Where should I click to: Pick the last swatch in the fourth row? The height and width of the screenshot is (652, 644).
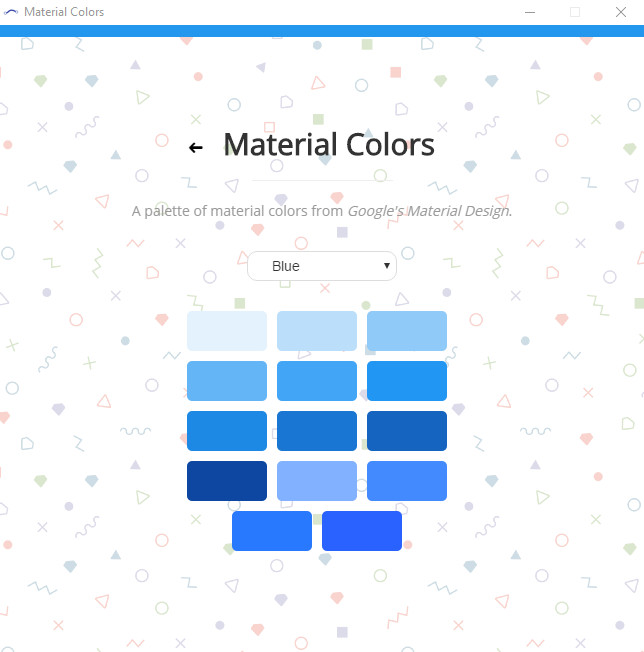(x=407, y=481)
